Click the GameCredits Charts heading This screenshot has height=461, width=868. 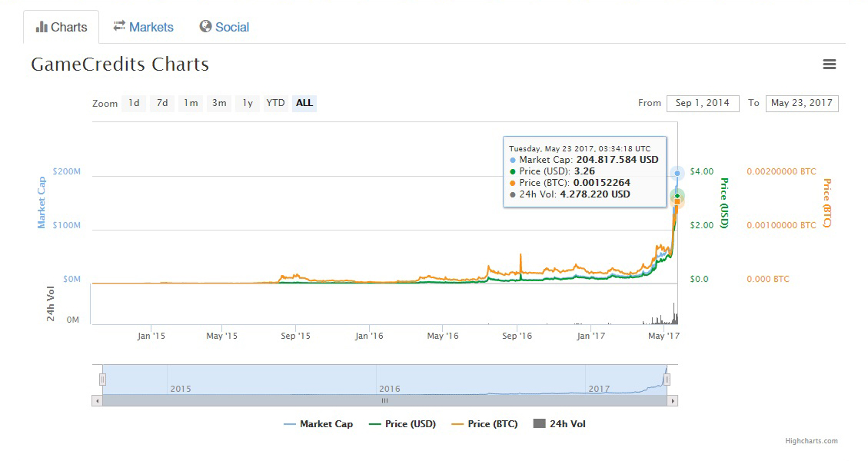tap(120, 65)
